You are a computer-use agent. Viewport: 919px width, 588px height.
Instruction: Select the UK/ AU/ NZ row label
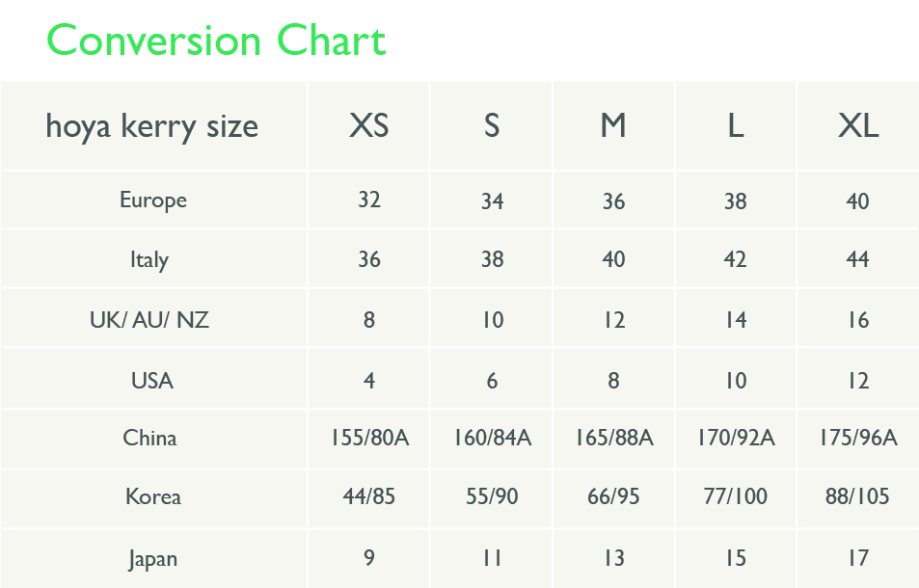[149, 320]
